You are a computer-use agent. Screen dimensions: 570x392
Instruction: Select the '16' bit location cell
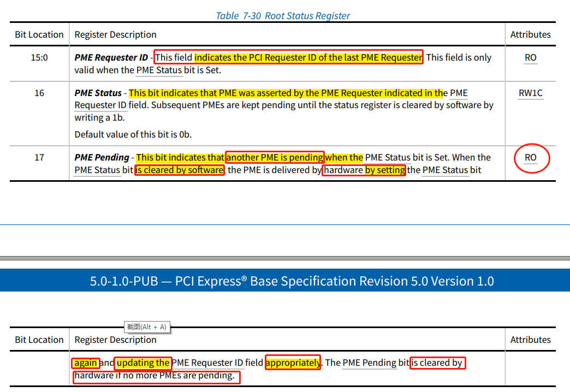[x=39, y=93]
